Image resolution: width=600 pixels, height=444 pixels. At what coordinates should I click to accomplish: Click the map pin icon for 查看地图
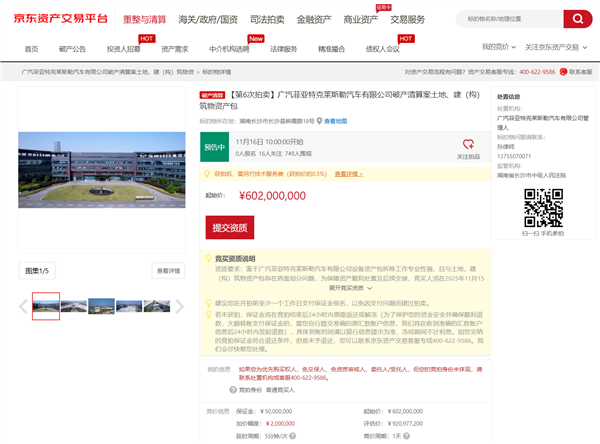[318, 120]
